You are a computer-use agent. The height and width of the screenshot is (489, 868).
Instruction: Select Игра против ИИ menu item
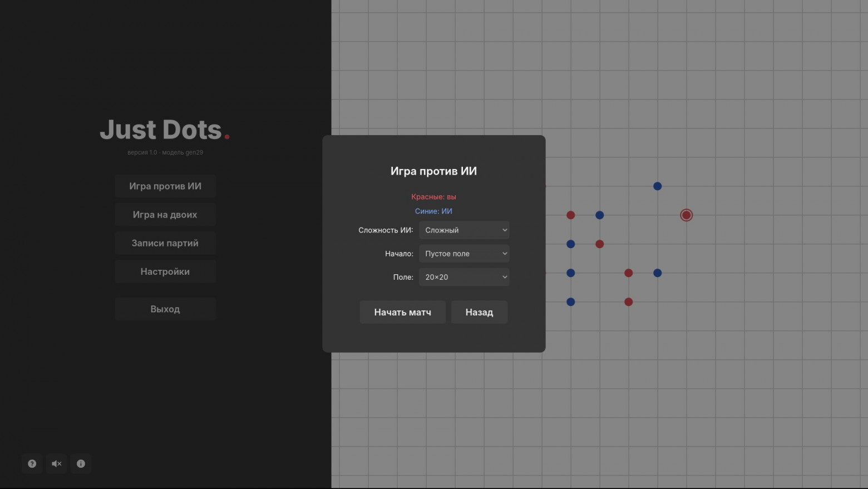pyautogui.click(x=165, y=186)
